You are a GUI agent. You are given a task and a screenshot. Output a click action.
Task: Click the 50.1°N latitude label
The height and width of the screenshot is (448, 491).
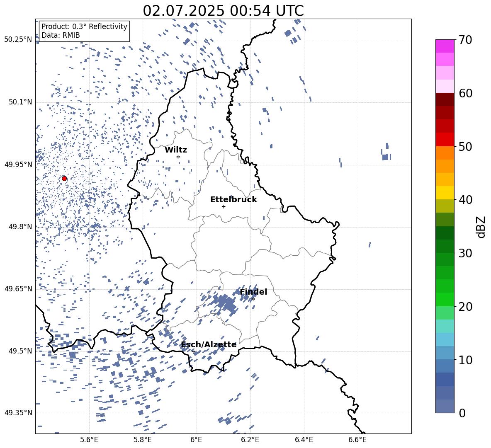tap(20, 102)
